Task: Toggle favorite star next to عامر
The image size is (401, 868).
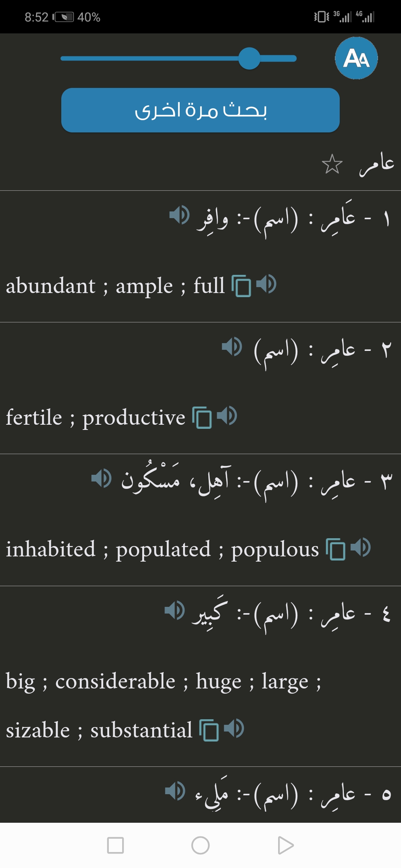Action: pyautogui.click(x=332, y=164)
